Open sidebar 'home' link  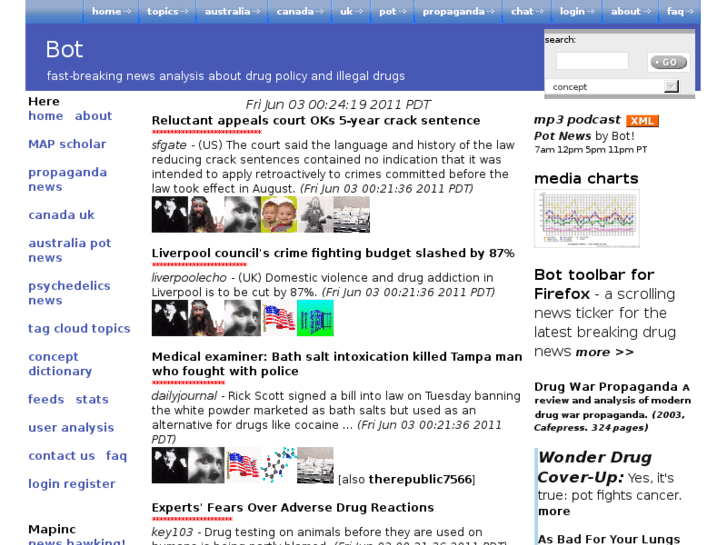(45, 115)
